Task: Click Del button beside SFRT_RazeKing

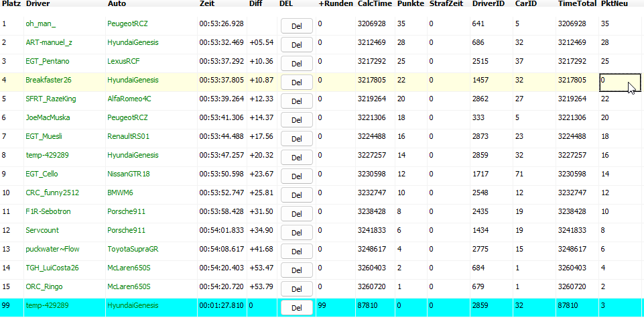Action: [296, 101]
